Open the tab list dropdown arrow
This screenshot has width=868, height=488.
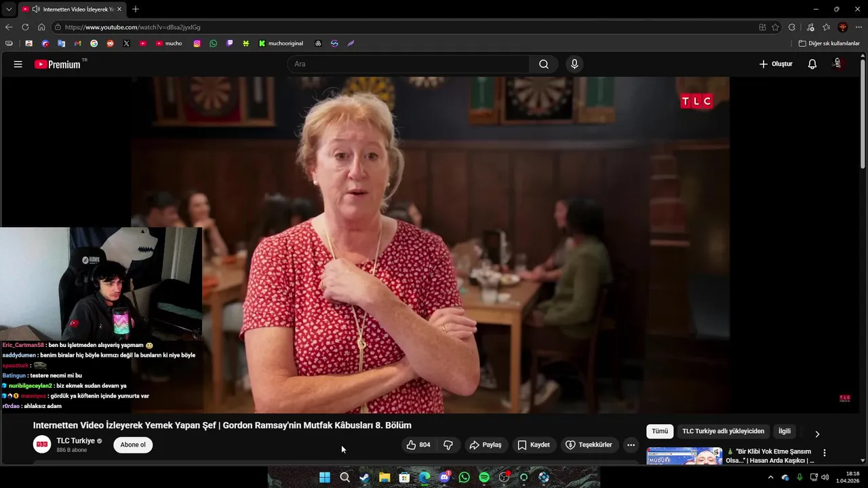point(9,9)
